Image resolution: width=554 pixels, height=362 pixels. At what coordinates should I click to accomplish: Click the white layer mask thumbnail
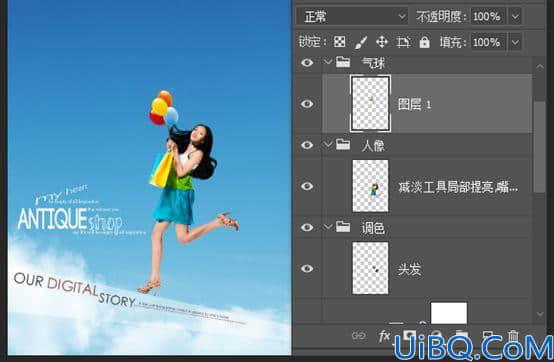[449, 313]
